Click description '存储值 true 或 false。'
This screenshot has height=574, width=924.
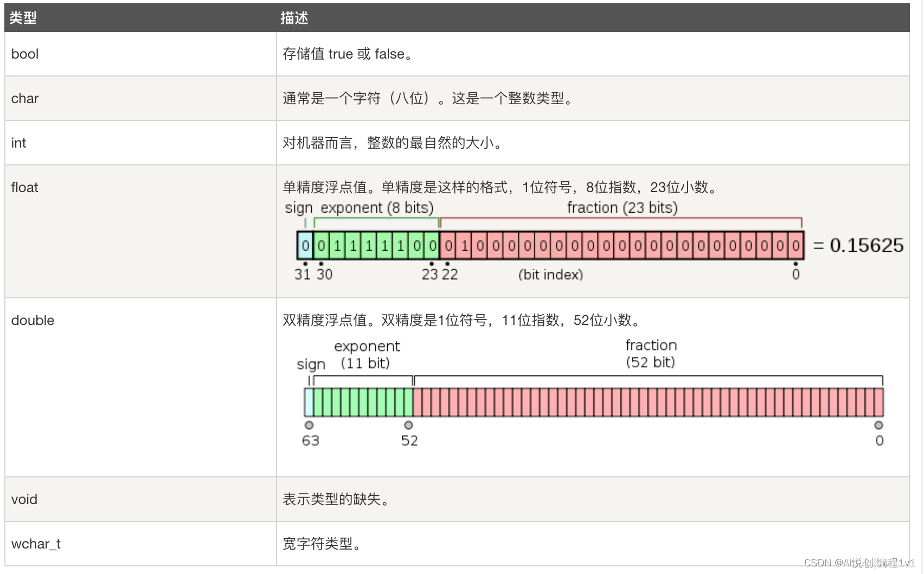coord(348,54)
